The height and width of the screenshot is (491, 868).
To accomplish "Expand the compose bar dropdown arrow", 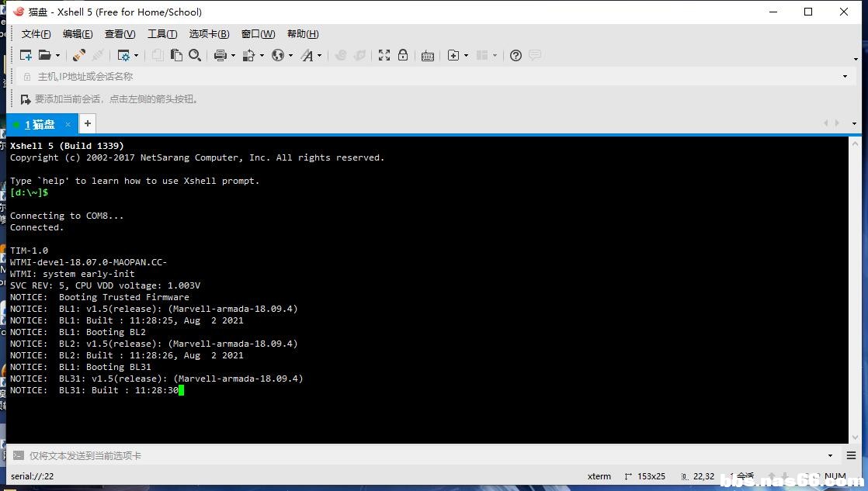I will [x=831, y=455].
